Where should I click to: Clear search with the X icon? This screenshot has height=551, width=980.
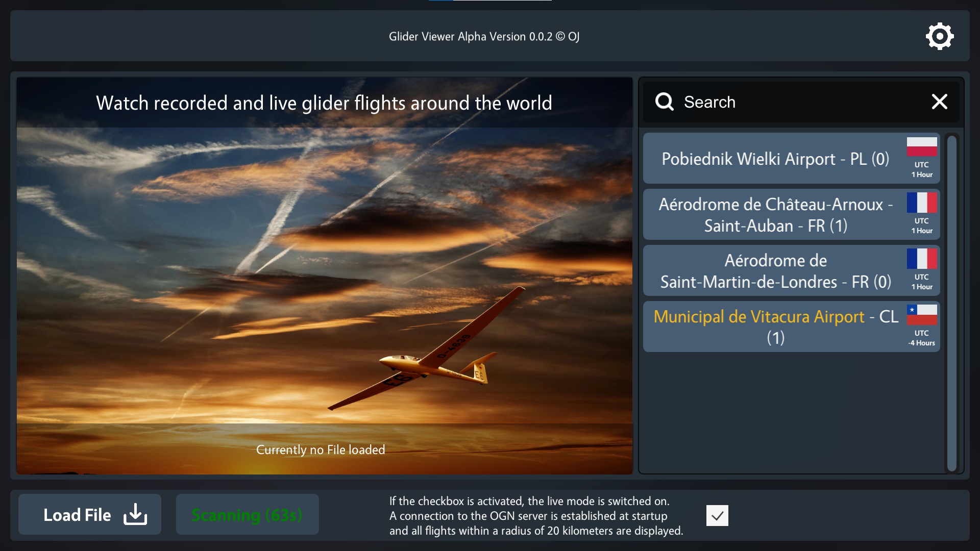[940, 102]
